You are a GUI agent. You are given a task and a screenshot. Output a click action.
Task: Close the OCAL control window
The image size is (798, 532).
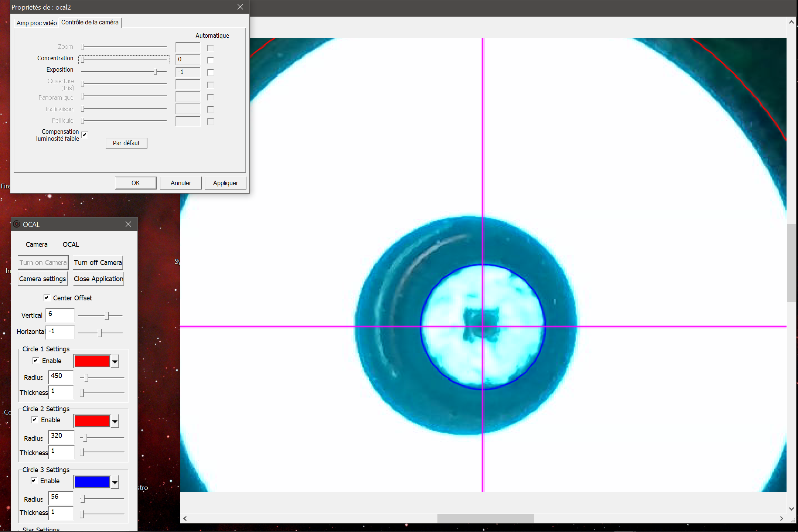coord(128,224)
